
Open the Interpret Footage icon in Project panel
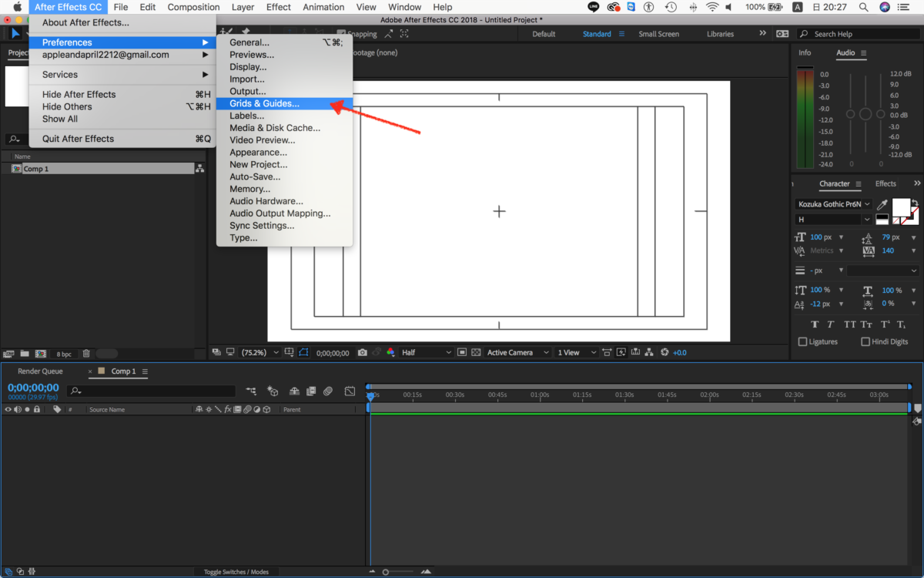tap(8, 354)
